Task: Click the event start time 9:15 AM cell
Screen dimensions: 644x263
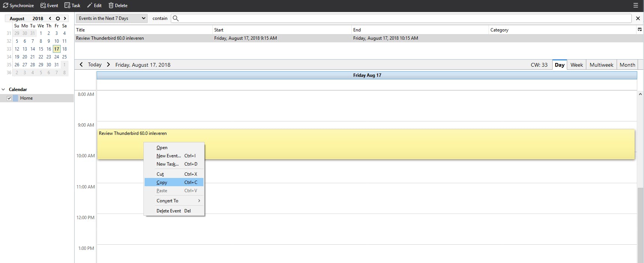Action: [x=245, y=38]
